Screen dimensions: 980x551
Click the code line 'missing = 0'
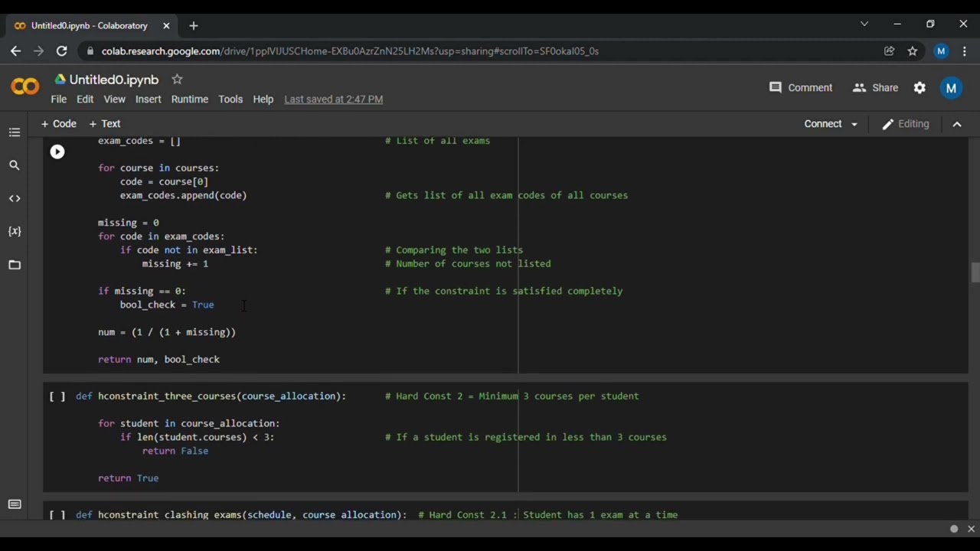click(x=128, y=223)
